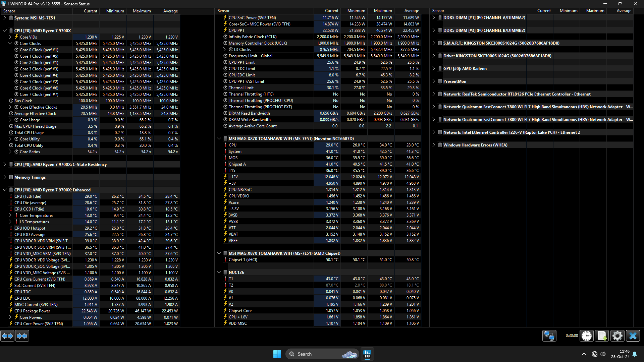Collapse the NUC126 sensor group
Image resolution: width=644 pixels, height=362 pixels.
(219, 273)
